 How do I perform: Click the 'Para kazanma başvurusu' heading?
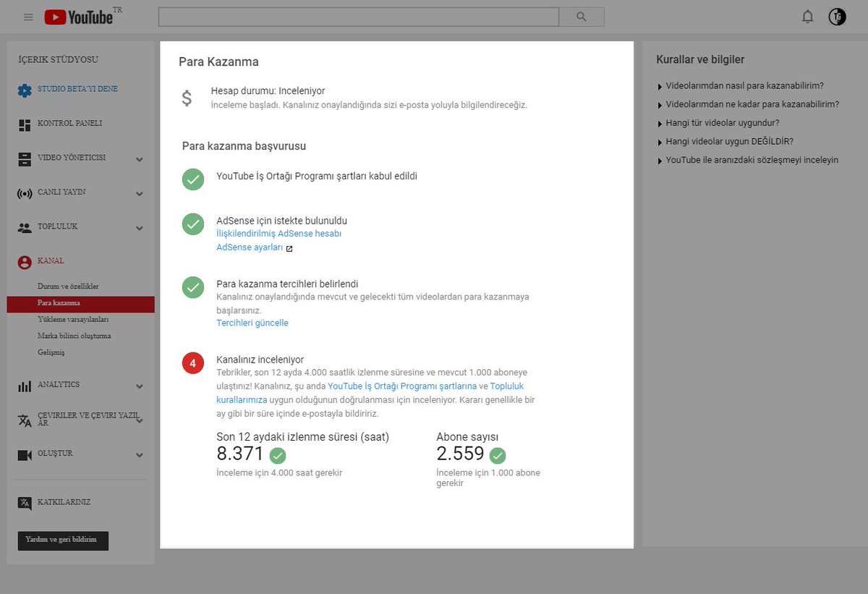pyautogui.click(x=244, y=146)
